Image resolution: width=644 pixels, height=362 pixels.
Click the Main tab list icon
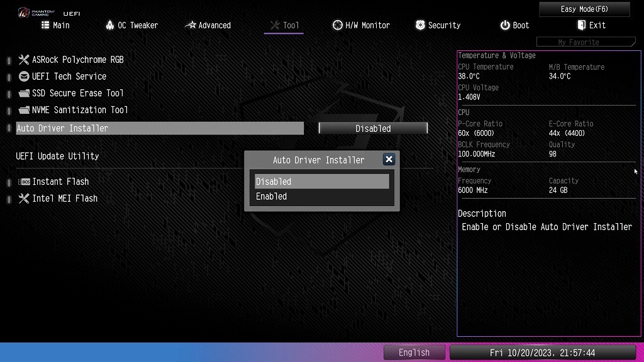coord(45,25)
